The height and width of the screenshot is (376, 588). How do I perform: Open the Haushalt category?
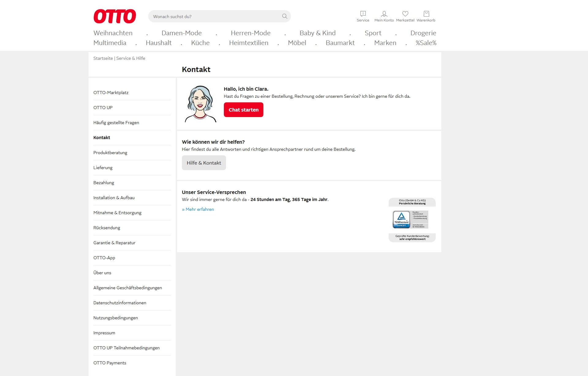pyautogui.click(x=159, y=43)
